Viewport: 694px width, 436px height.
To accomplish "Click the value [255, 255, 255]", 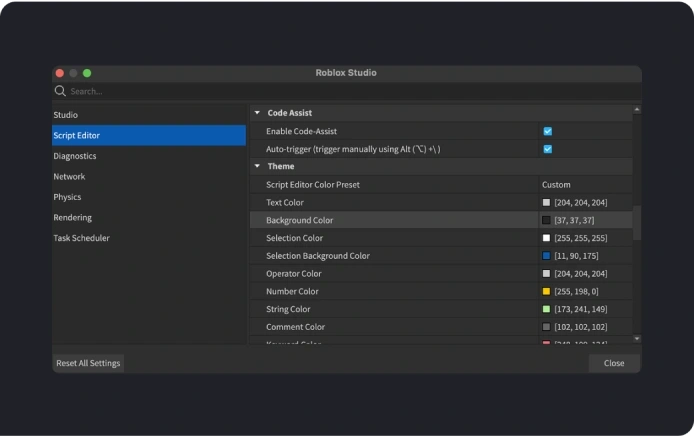I will (581, 238).
